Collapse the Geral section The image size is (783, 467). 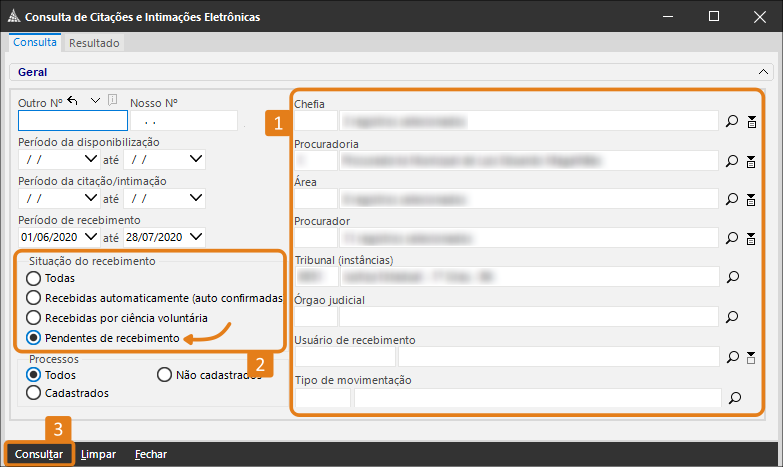[764, 72]
